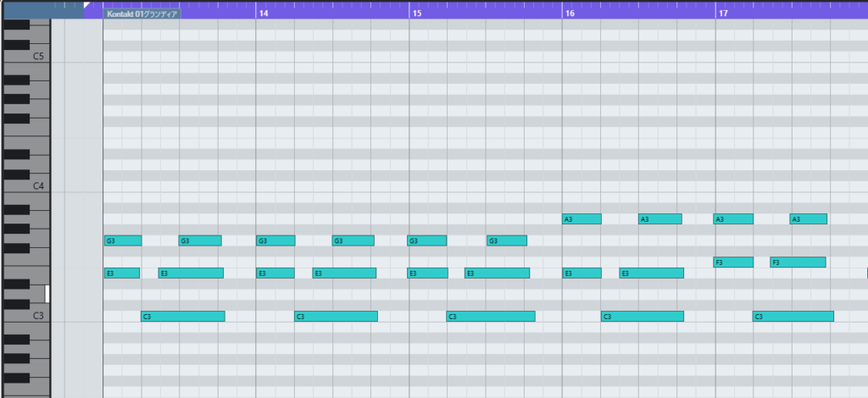The height and width of the screenshot is (398, 868).
Task: Click the first F3 note at bar 17
Action: (733, 263)
